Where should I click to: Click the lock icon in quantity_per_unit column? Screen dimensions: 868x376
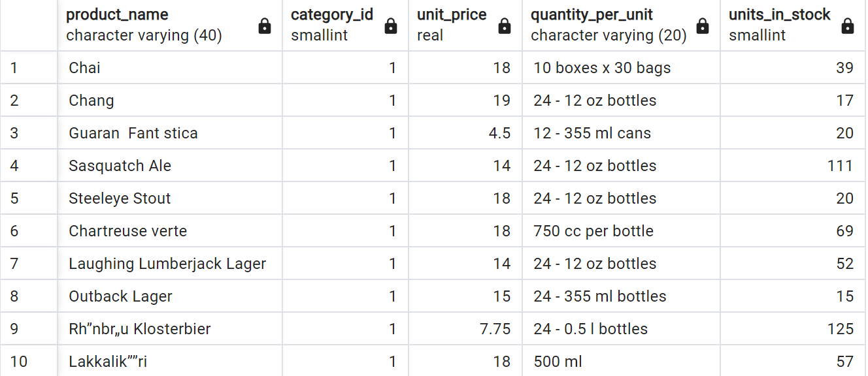pyautogui.click(x=703, y=25)
